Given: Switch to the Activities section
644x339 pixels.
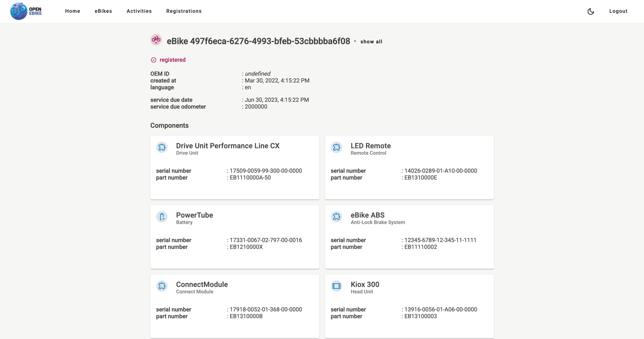Looking at the screenshot, I should [139, 11].
